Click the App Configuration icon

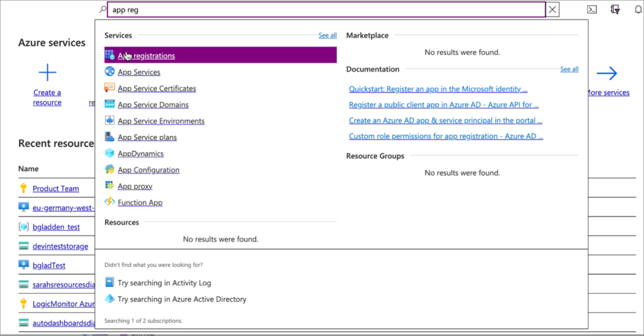(x=109, y=169)
